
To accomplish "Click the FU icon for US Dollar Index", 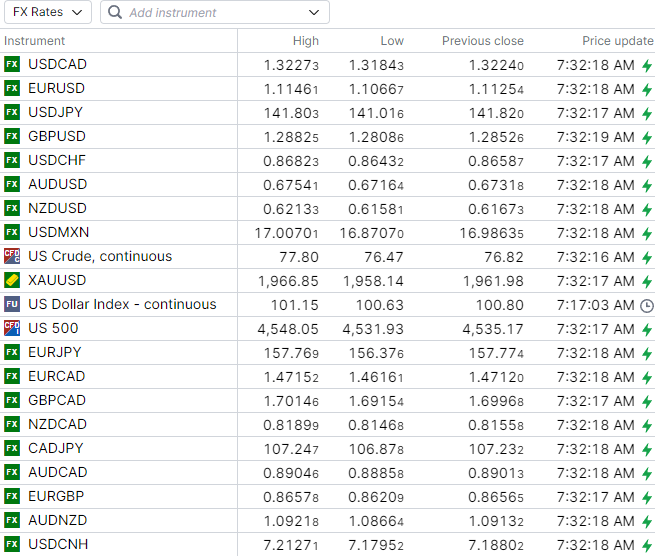I will 12,304.
